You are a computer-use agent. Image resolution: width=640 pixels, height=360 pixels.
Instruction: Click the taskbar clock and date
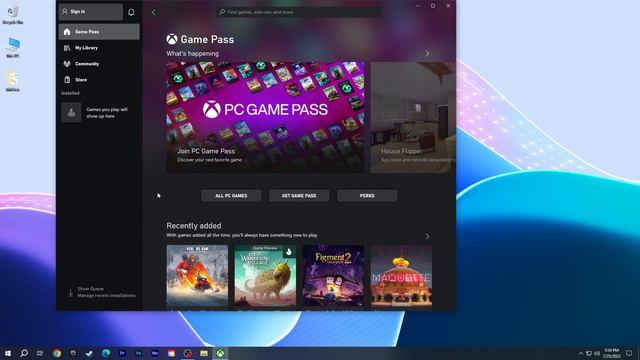611,353
